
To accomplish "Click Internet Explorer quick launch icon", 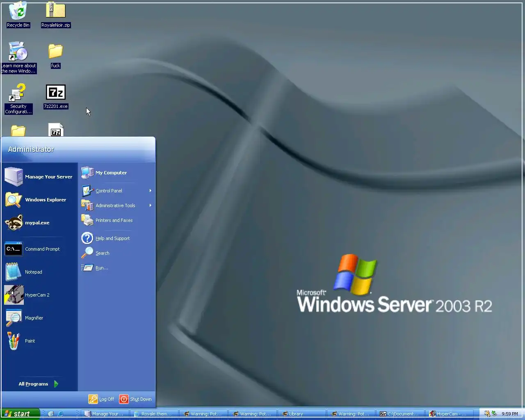I will (x=61, y=414).
